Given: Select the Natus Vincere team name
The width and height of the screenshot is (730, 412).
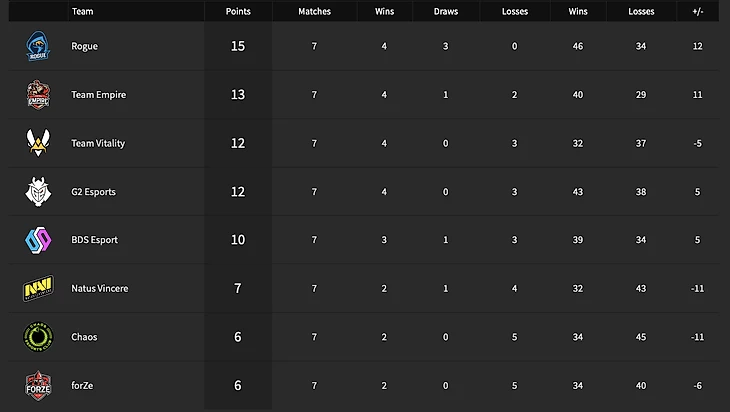Looking at the screenshot, I should pos(100,288).
